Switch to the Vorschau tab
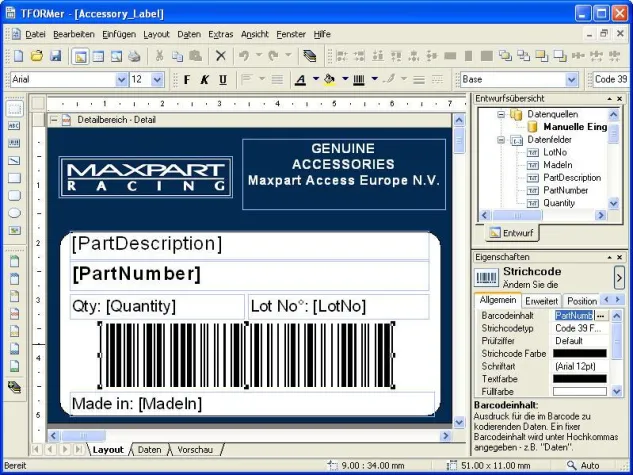Image resolution: width=633 pixels, height=475 pixels. click(x=194, y=450)
